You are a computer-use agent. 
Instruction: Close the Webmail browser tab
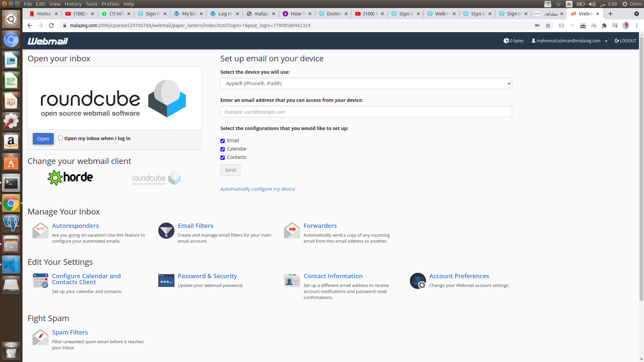(x=598, y=14)
